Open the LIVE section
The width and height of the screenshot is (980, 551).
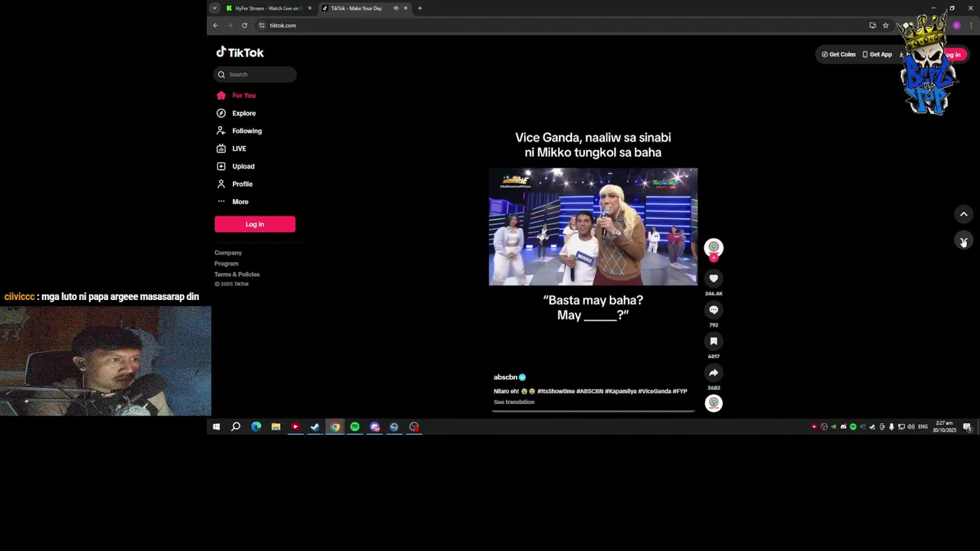point(232,148)
